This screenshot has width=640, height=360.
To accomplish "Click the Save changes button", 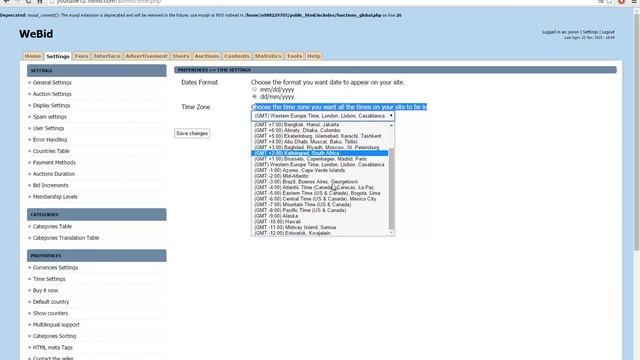I will (192, 133).
